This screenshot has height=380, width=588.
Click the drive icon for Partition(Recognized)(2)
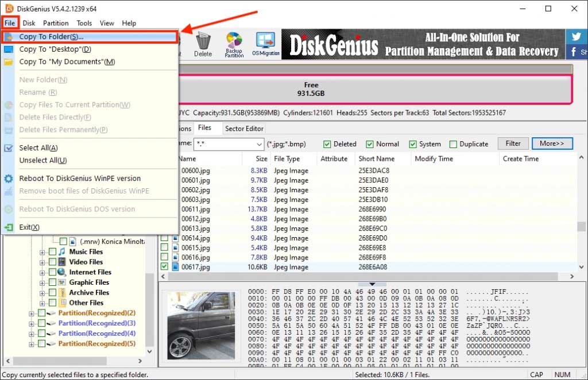52,313
